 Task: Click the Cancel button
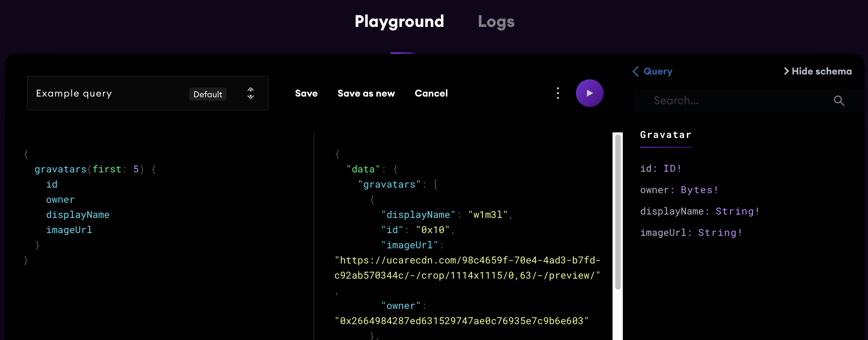click(x=431, y=93)
